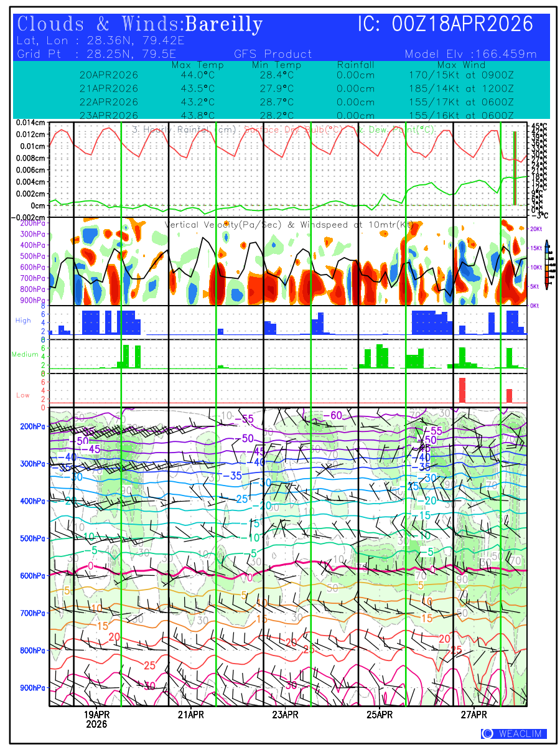Click the WEACLIM copyright logo icon

coord(487,733)
